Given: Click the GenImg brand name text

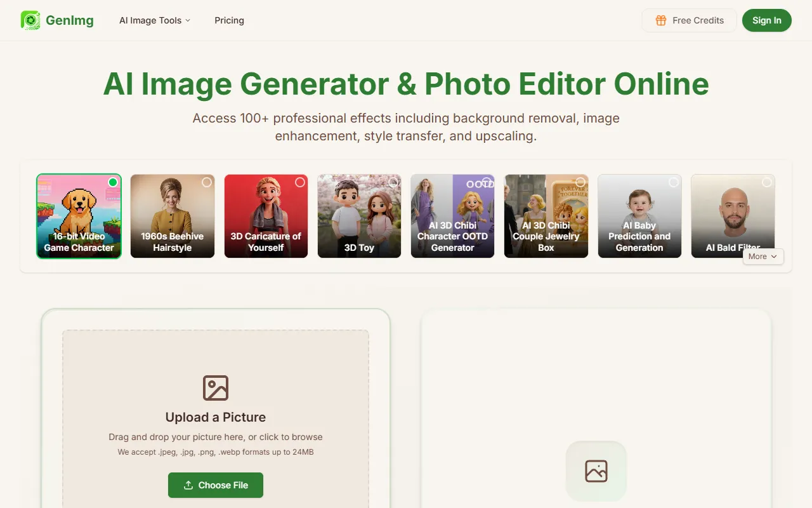Looking at the screenshot, I should point(70,20).
